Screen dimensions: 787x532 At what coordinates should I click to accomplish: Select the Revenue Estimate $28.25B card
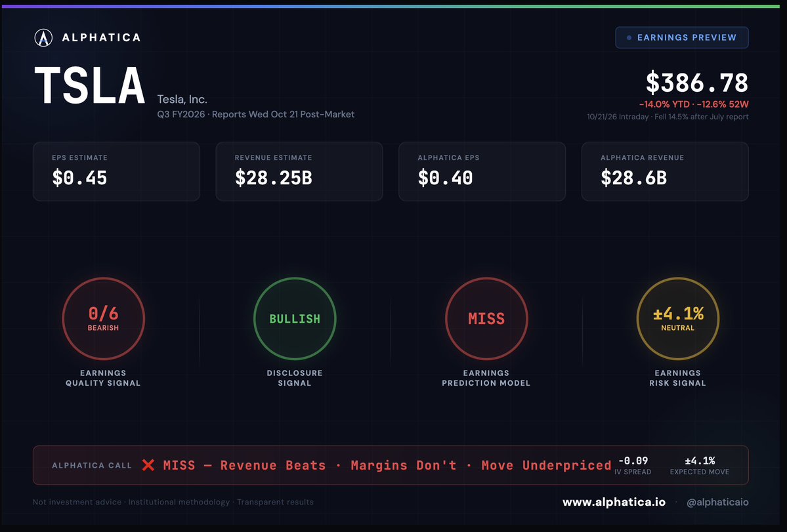tap(299, 171)
